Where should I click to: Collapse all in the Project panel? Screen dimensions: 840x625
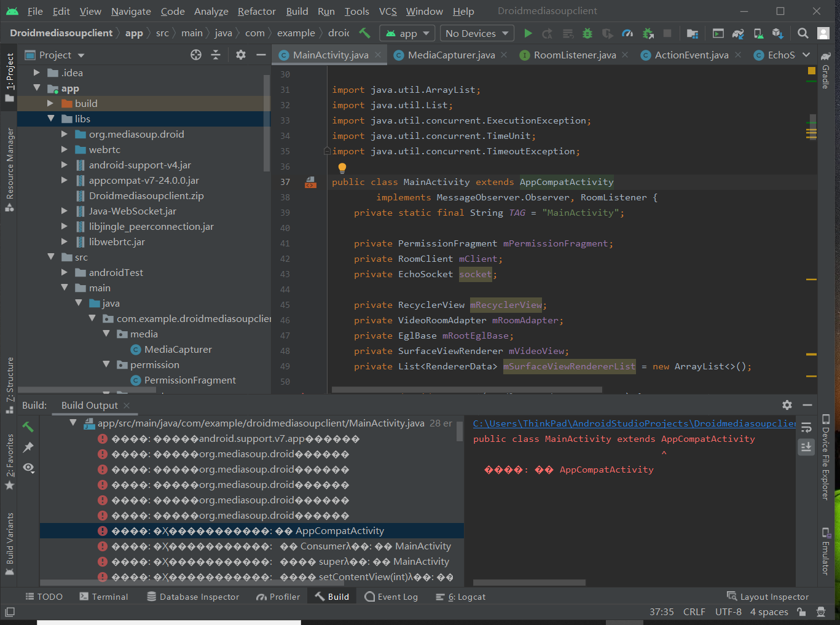click(216, 55)
